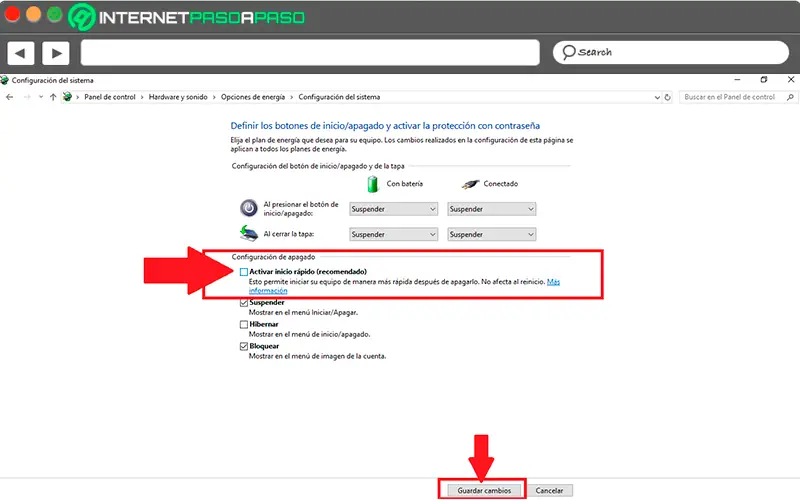Uncheck the Suspender checkbox

click(244, 303)
